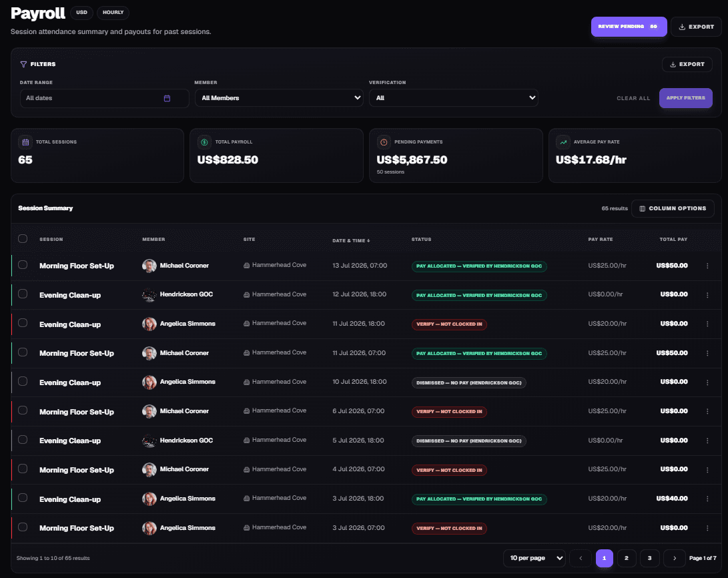Click Hendrickson GOC avatar on 5 Jul row
This screenshot has height=578, width=728.
click(x=149, y=441)
